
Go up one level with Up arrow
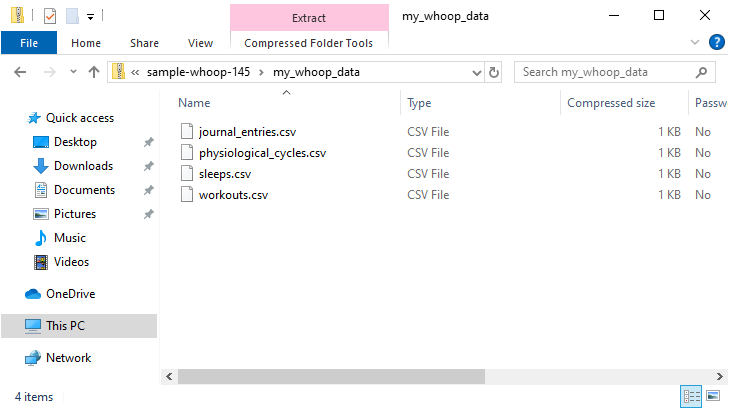coord(94,72)
